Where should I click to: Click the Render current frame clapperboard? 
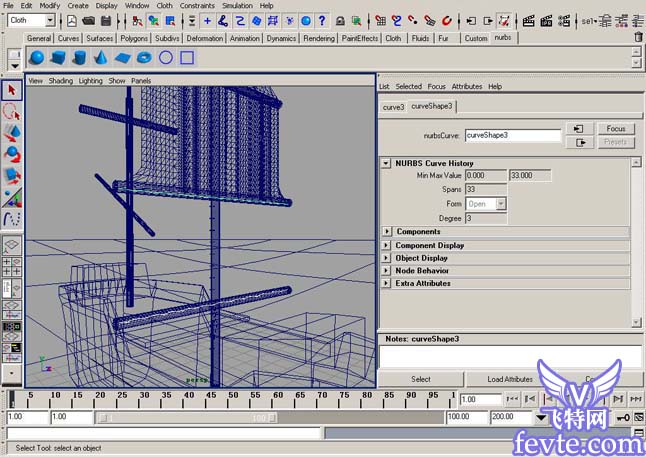[529, 21]
